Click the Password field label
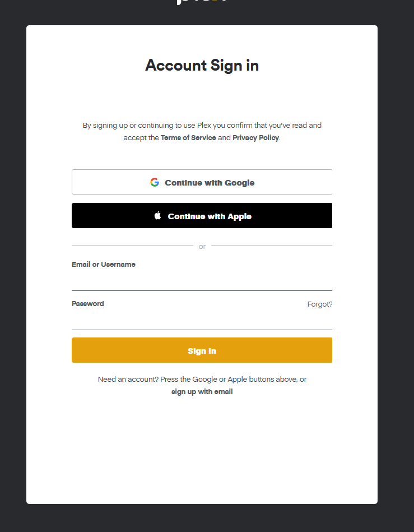The image size is (414, 532). 88,304
